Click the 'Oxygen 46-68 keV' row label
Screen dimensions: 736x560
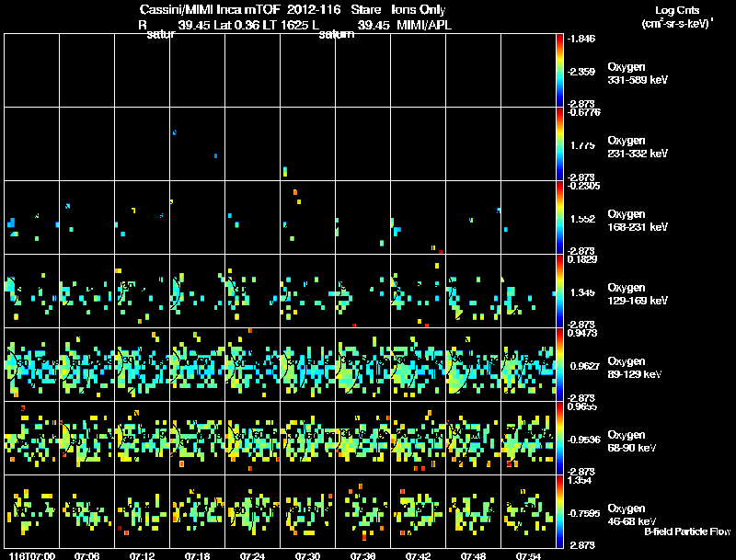(x=632, y=515)
